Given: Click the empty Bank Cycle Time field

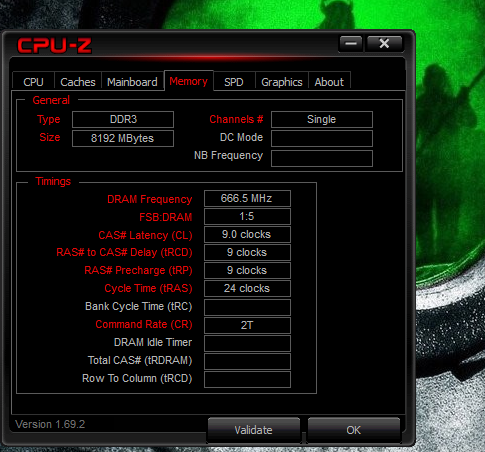Looking at the screenshot, I should coord(247,307).
